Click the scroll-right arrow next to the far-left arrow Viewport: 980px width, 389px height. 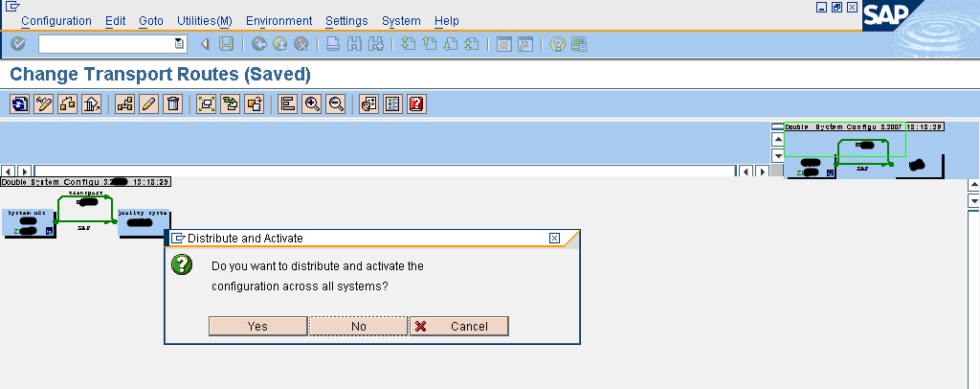(24, 171)
